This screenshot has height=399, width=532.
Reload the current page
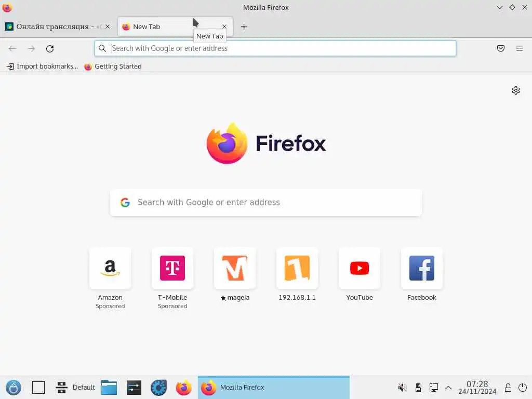pos(50,48)
